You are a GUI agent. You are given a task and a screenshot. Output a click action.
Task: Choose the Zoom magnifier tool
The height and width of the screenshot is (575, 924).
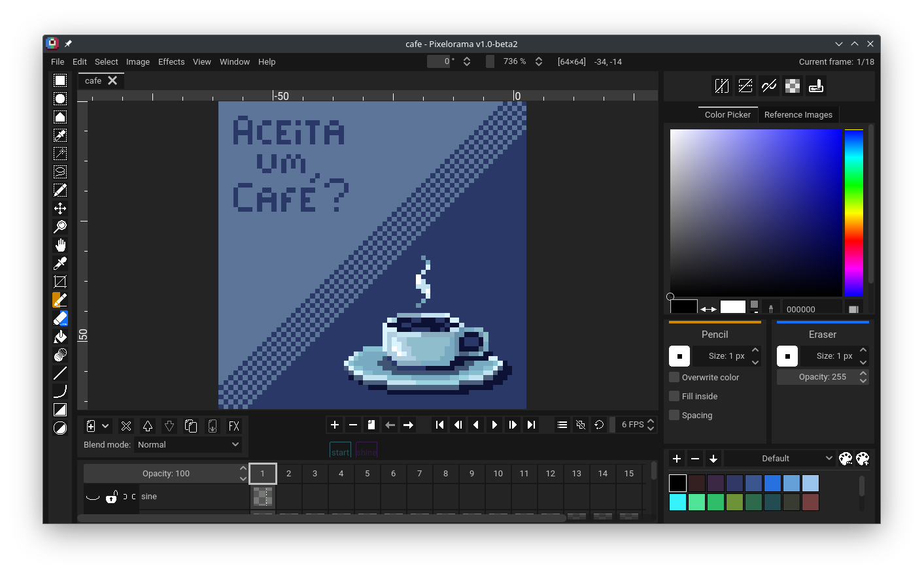(x=60, y=227)
